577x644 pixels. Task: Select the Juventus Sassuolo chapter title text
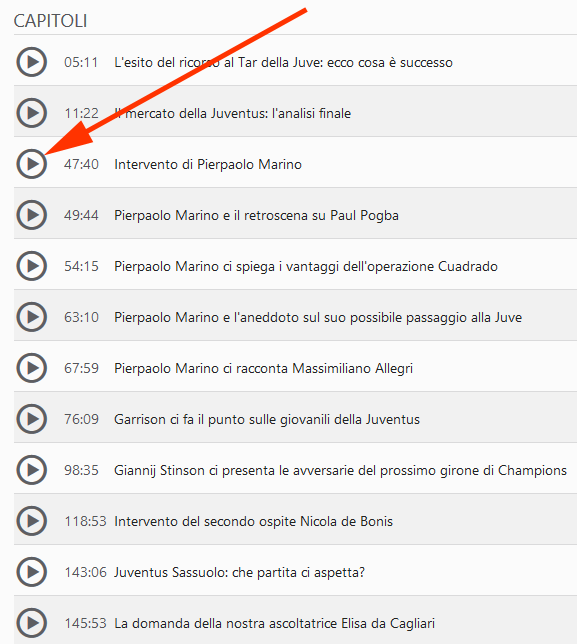coord(239,572)
